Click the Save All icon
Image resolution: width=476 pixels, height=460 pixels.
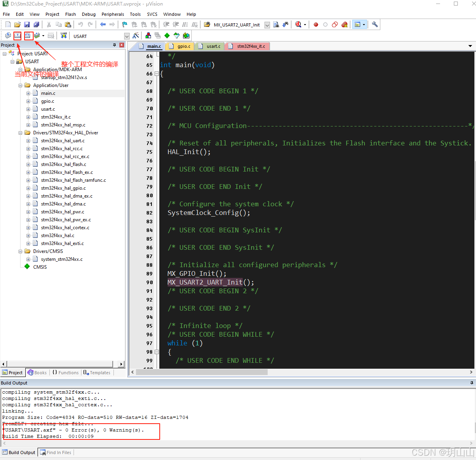[36, 25]
